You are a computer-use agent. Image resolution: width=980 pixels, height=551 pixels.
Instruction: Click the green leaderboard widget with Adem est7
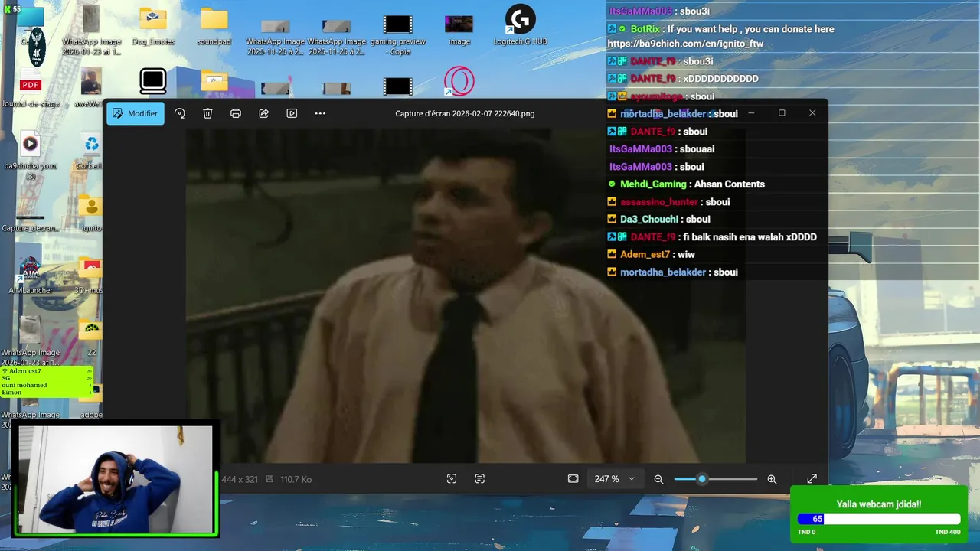47,382
